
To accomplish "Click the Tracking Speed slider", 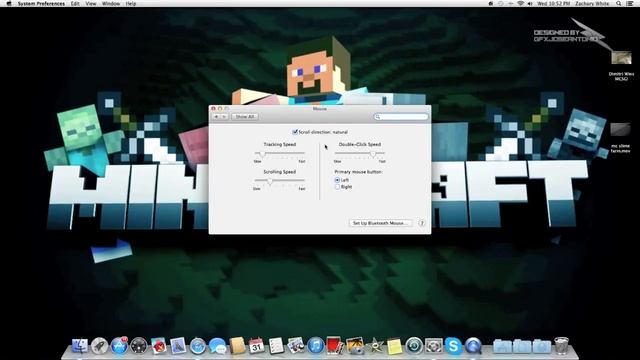I will point(280,153).
